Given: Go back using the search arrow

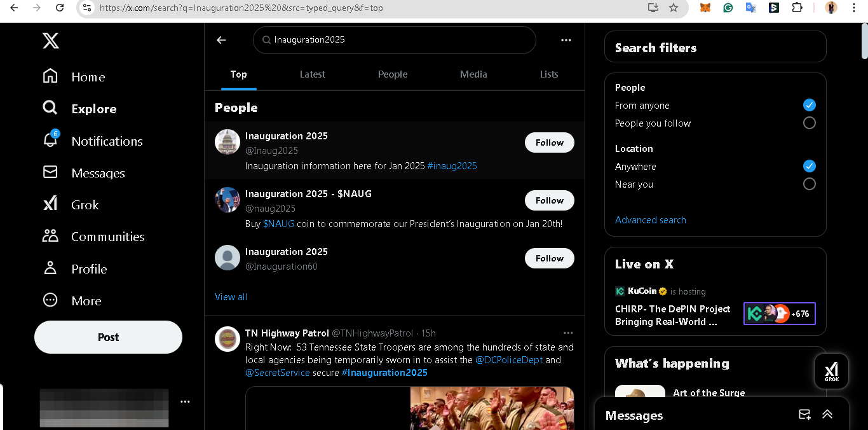Looking at the screenshot, I should click(221, 40).
